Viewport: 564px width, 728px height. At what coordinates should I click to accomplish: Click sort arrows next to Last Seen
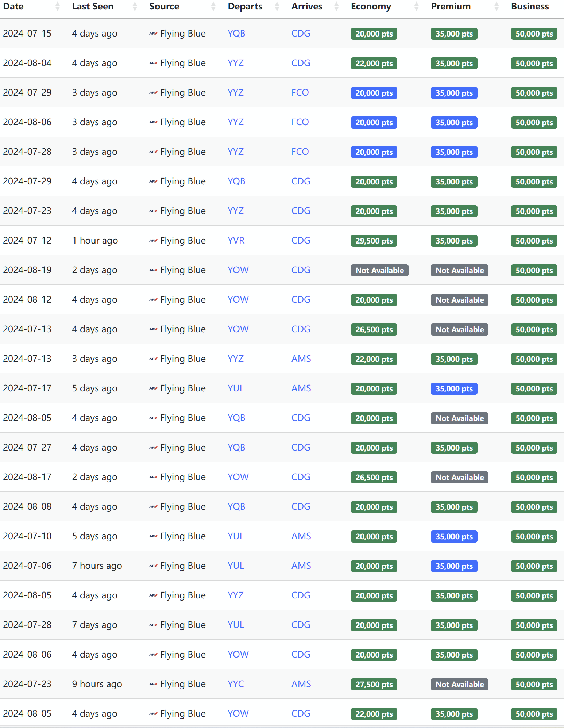[x=135, y=7]
